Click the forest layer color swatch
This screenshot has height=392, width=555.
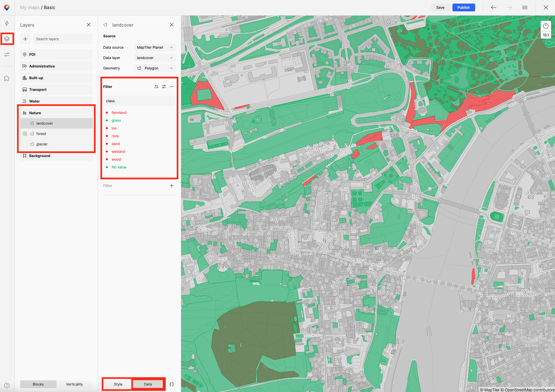point(25,134)
